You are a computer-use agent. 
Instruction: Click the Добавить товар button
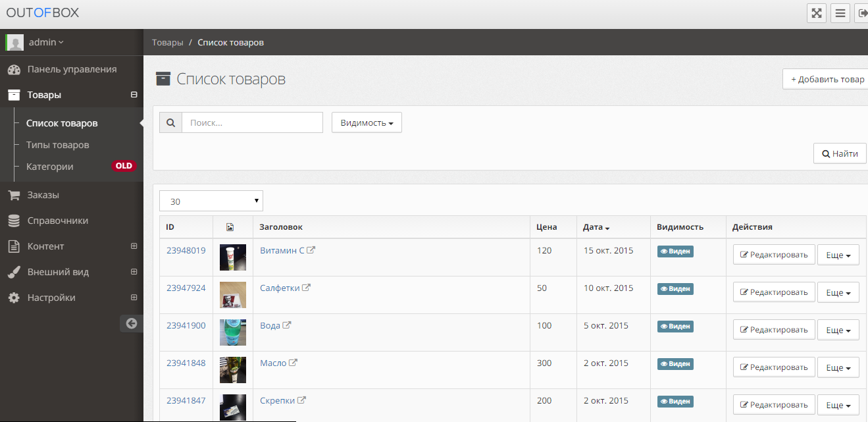tap(825, 79)
